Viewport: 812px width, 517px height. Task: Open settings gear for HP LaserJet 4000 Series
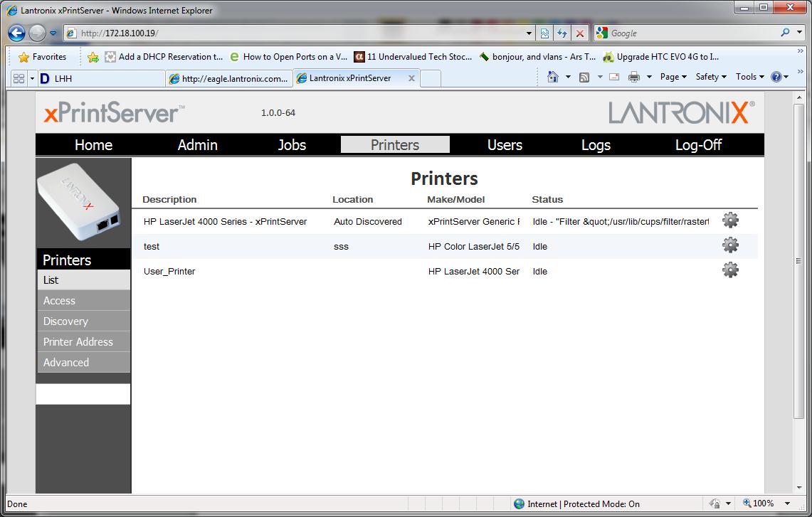[730, 220]
